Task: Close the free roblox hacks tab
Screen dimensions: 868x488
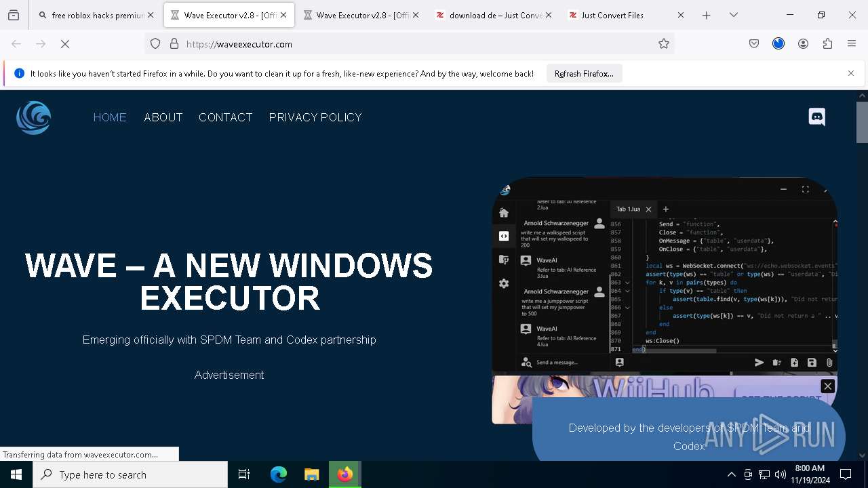Action: pos(151,15)
